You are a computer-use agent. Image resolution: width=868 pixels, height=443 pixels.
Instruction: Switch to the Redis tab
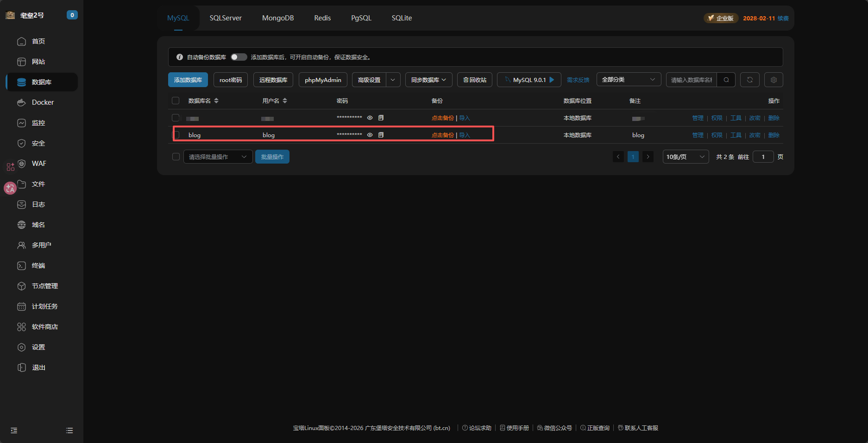[322, 18]
